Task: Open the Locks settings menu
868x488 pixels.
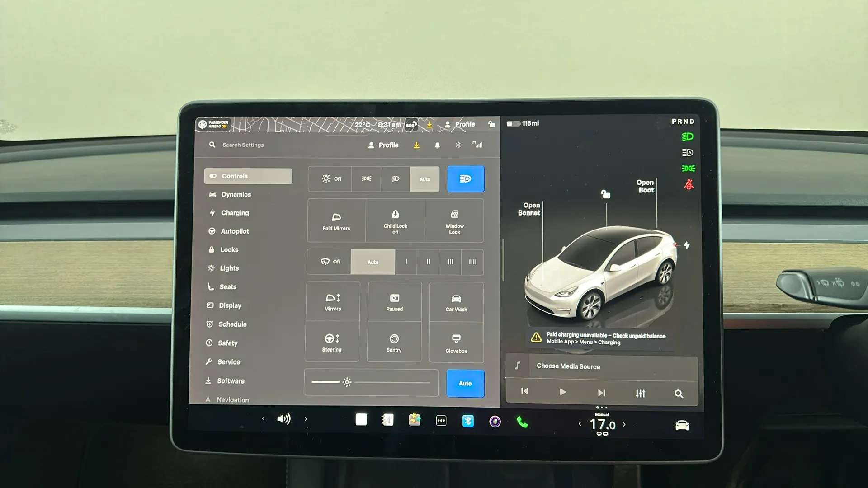Action: coord(223,249)
